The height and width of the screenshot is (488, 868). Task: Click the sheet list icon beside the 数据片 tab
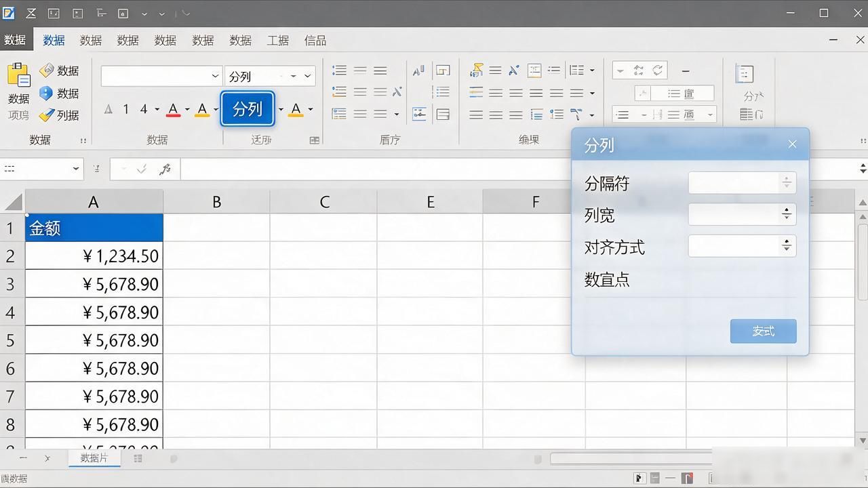[138, 458]
